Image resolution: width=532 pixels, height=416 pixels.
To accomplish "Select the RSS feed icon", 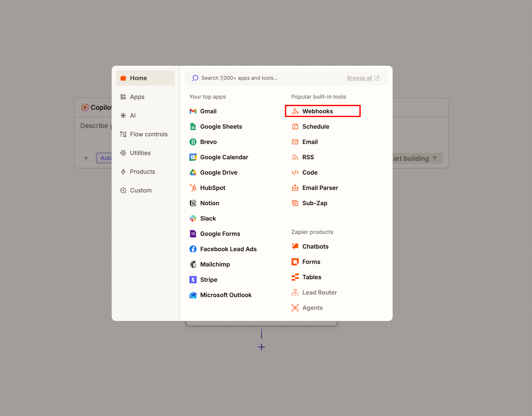I will click(295, 157).
